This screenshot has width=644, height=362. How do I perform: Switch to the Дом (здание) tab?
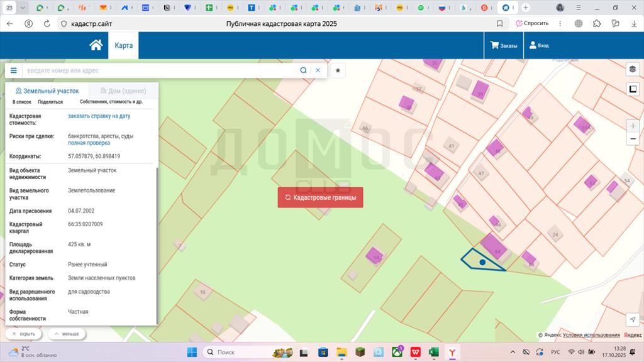(123, 90)
